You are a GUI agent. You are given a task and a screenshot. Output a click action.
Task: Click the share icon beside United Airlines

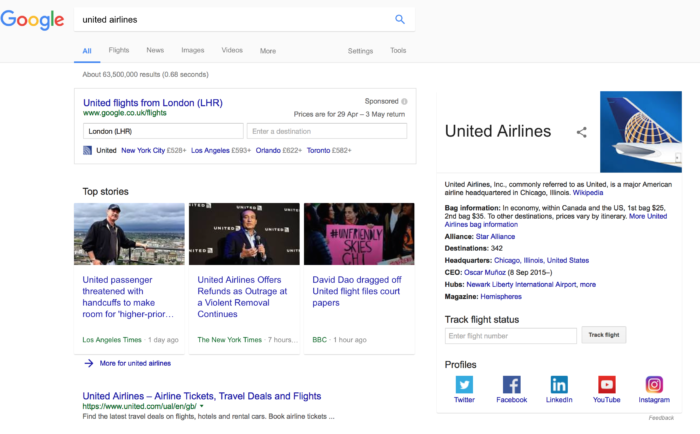pyautogui.click(x=581, y=132)
